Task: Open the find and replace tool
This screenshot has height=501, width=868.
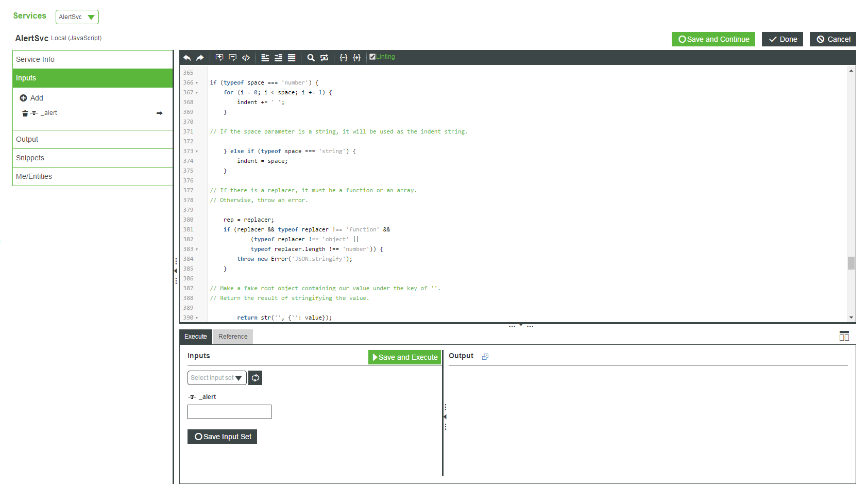Action: tap(324, 58)
